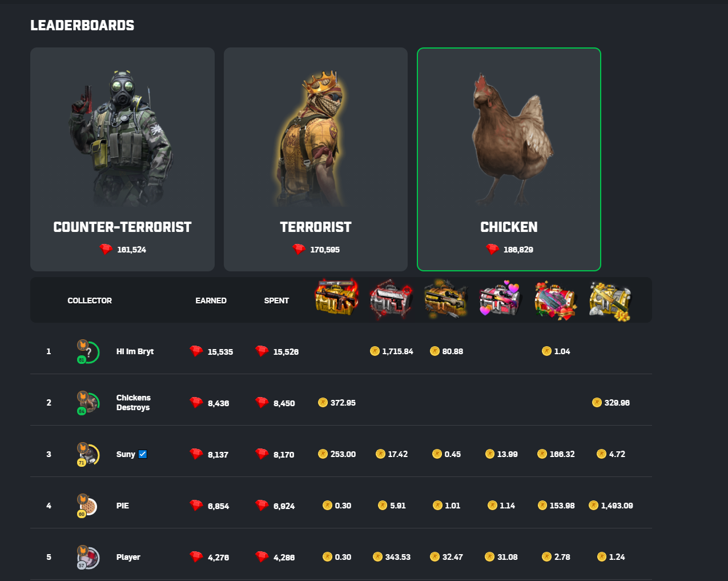Click the SPENT column header

276,300
